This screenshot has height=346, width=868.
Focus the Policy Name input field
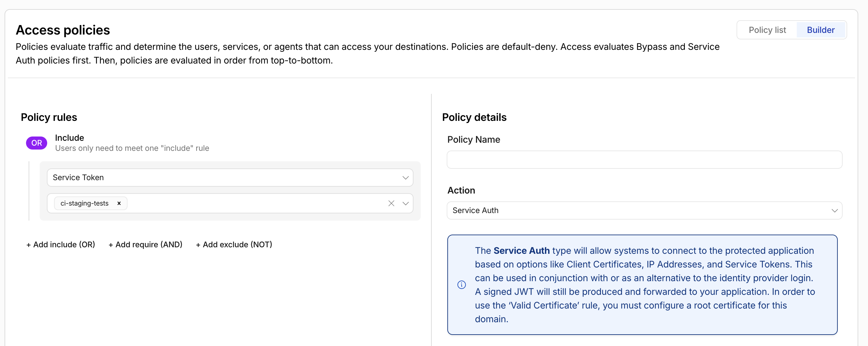coord(644,160)
